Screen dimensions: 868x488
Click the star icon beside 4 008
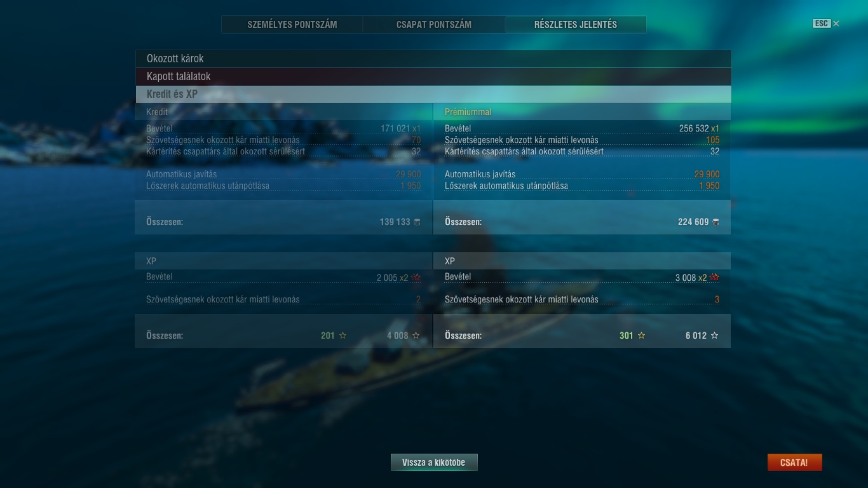(416, 335)
